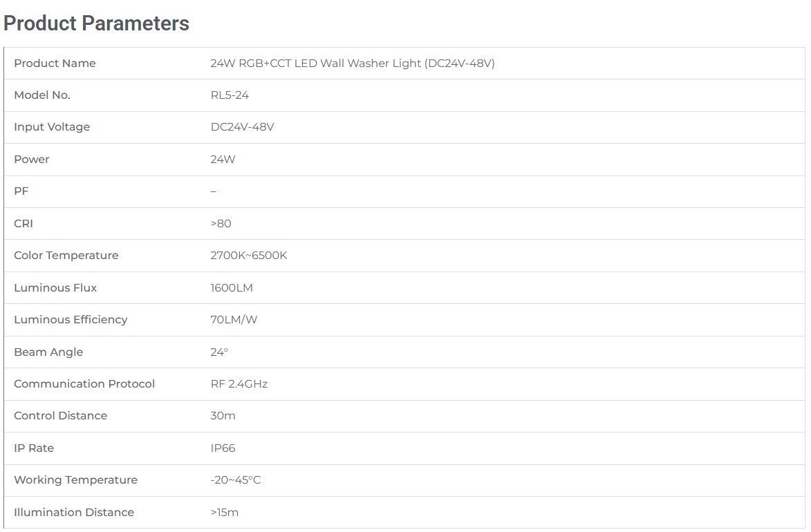Click the Control Distance value 30m
This screenshot has width=811, height=532.
(223, 416)
